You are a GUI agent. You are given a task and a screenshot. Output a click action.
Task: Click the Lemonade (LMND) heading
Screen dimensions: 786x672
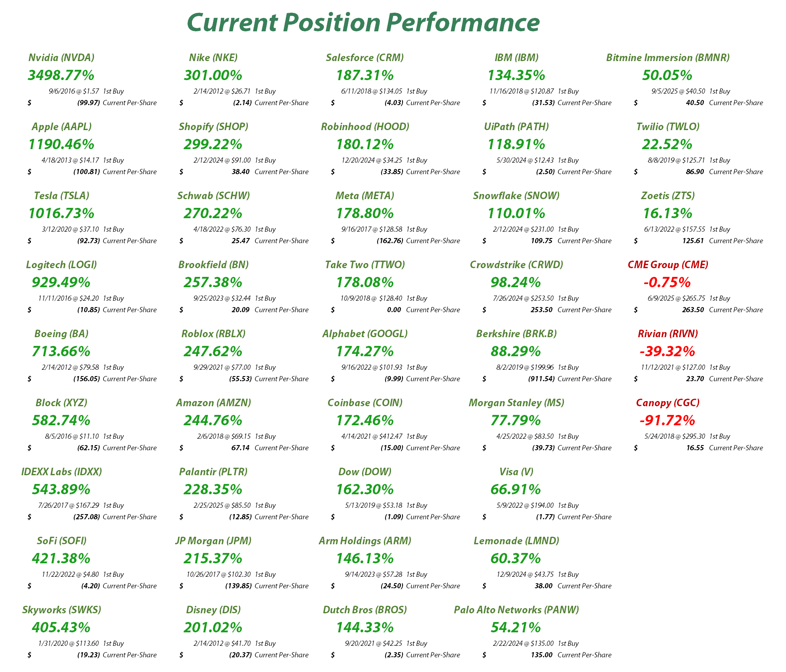point(516,541)
